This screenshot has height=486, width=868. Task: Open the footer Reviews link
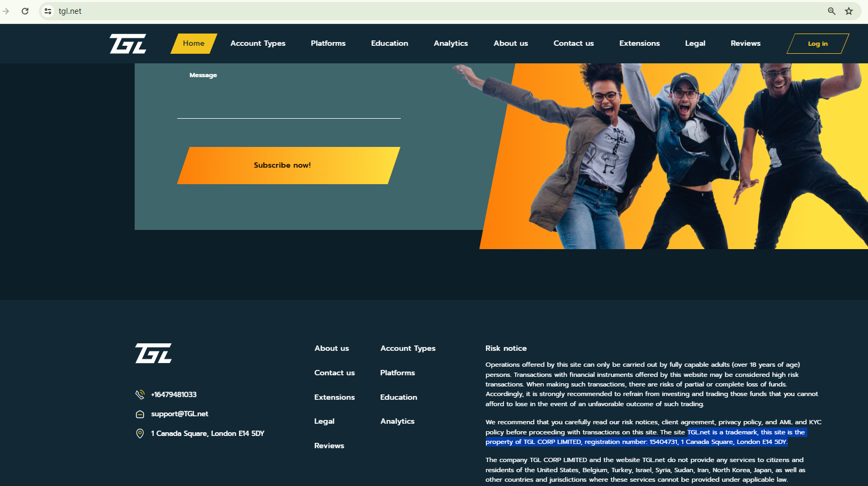(329, 446)
